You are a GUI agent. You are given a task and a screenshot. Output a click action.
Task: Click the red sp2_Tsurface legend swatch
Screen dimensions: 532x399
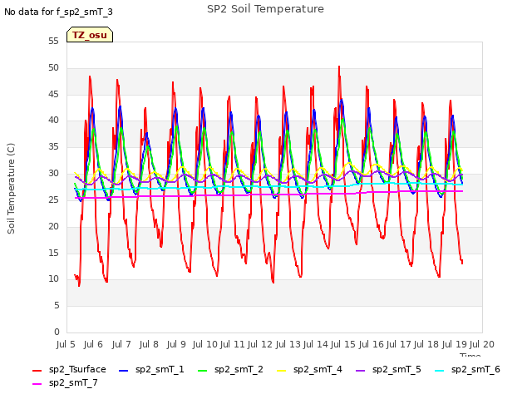(x=37, y=371)
